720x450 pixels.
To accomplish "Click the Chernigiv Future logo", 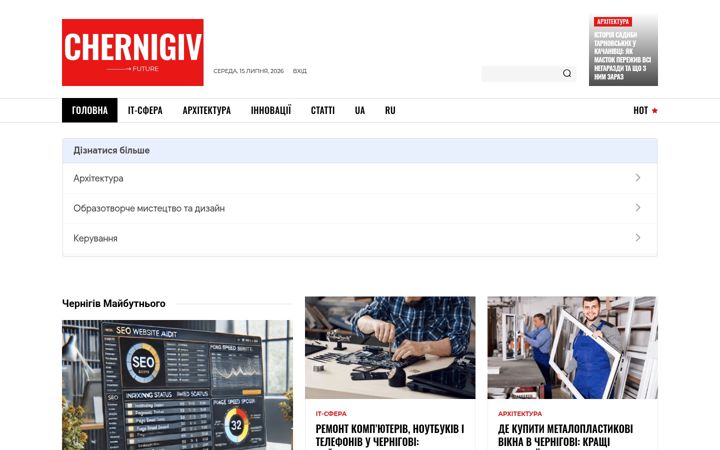I will point(133,52).
